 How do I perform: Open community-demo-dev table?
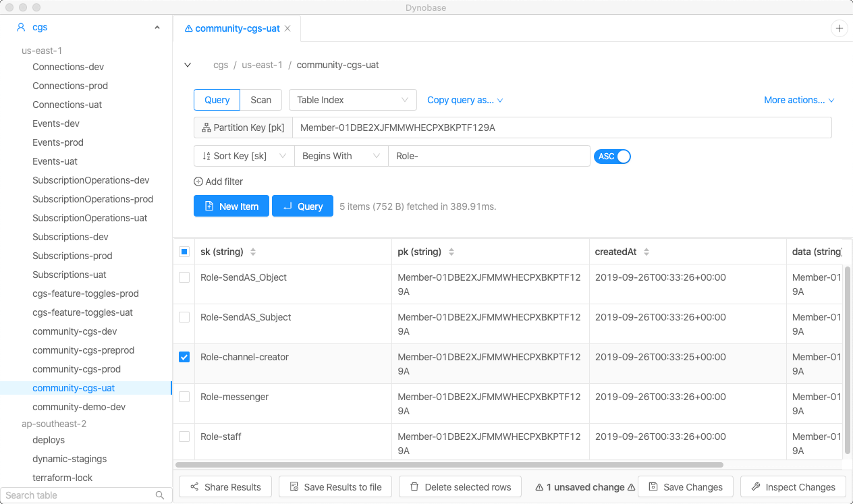click(79, 407)
